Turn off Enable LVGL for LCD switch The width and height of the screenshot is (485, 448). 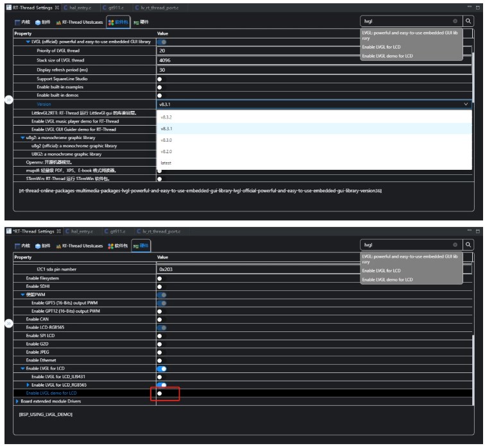coord(162,369)
